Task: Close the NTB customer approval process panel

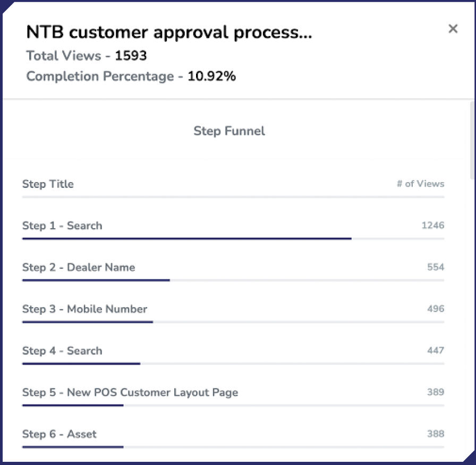Action: (453, 29)
